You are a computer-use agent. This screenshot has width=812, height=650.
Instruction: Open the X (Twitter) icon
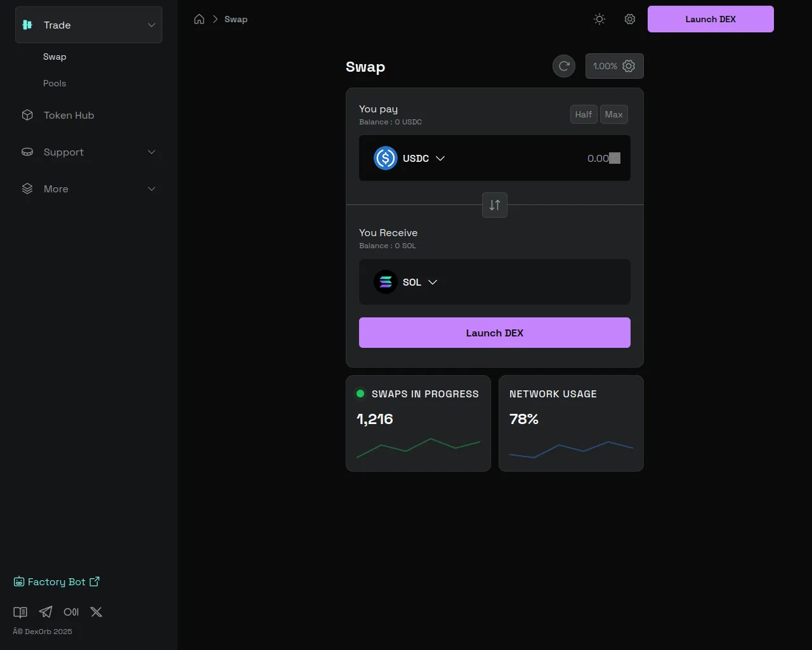[96, 612]
